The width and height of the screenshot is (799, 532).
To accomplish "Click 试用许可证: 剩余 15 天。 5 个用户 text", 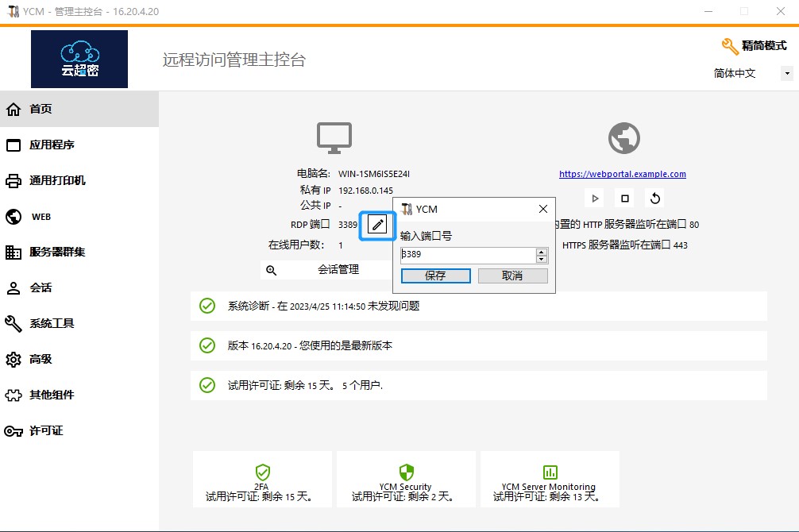I will tap(305, 385).
